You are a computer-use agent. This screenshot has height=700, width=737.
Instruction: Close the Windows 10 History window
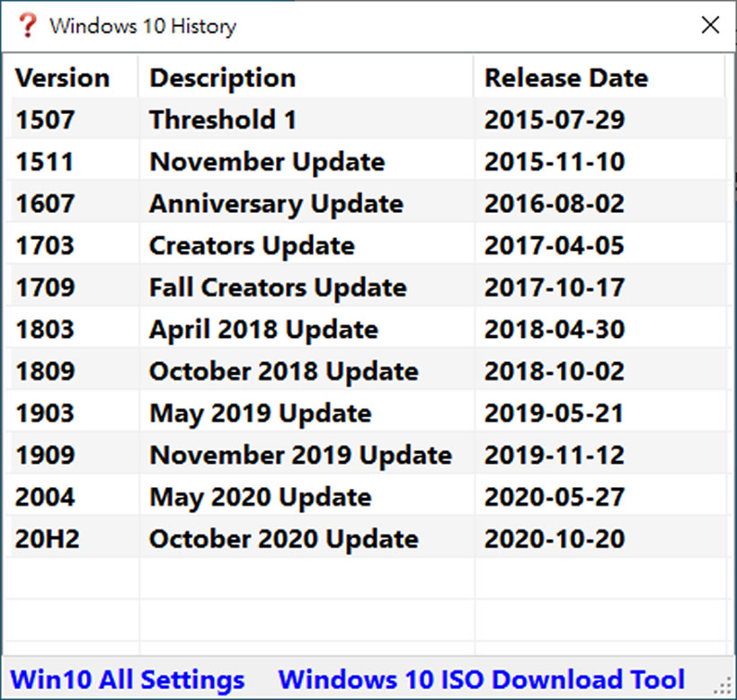(710, 25)
